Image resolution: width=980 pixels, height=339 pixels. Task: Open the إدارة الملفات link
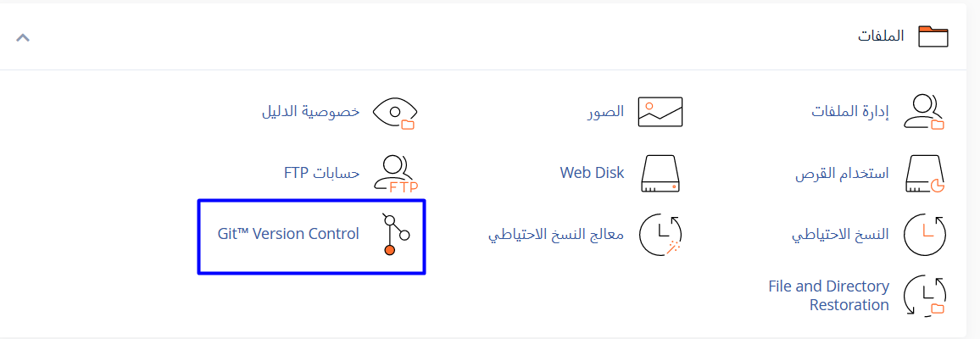pyautogui.click(x=850, y=112)
